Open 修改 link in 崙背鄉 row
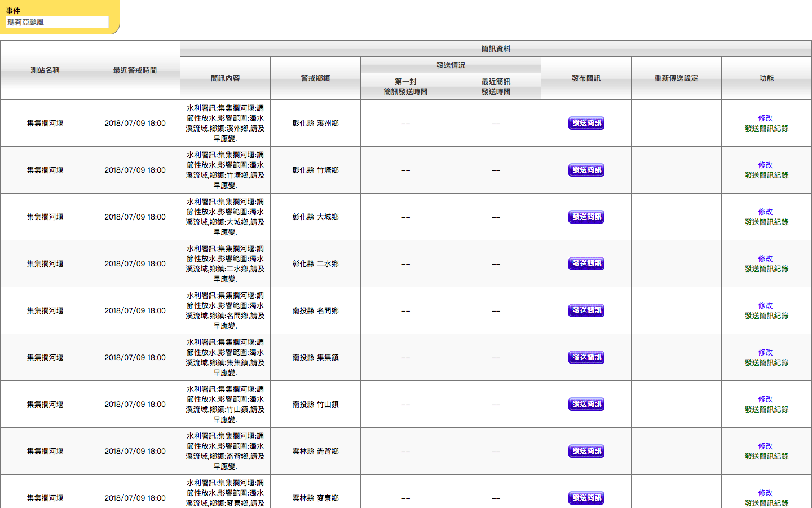Image resolution: width=812 pixels, height=508 pixels. (x=765, y=446)
